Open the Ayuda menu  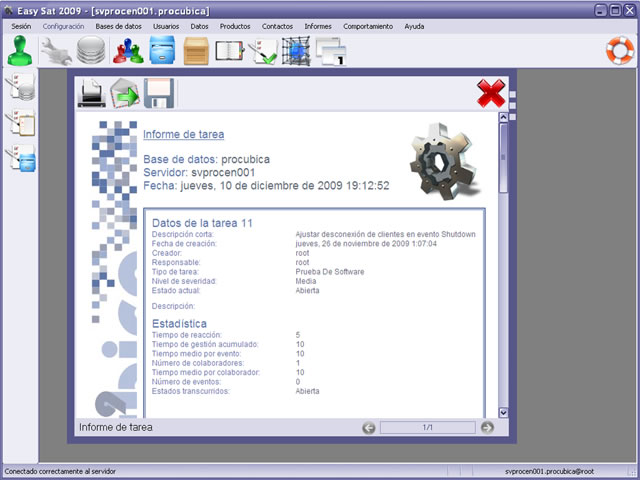coord(414,26)
